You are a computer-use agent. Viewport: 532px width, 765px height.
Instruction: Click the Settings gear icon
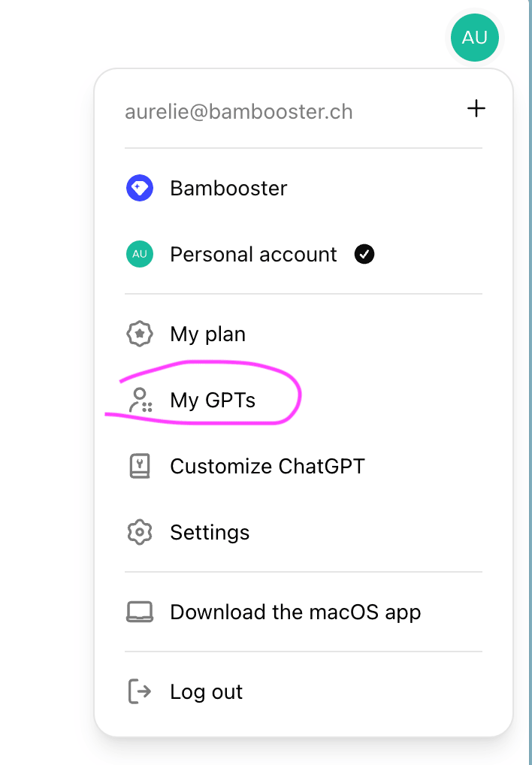tap(140, 532)
